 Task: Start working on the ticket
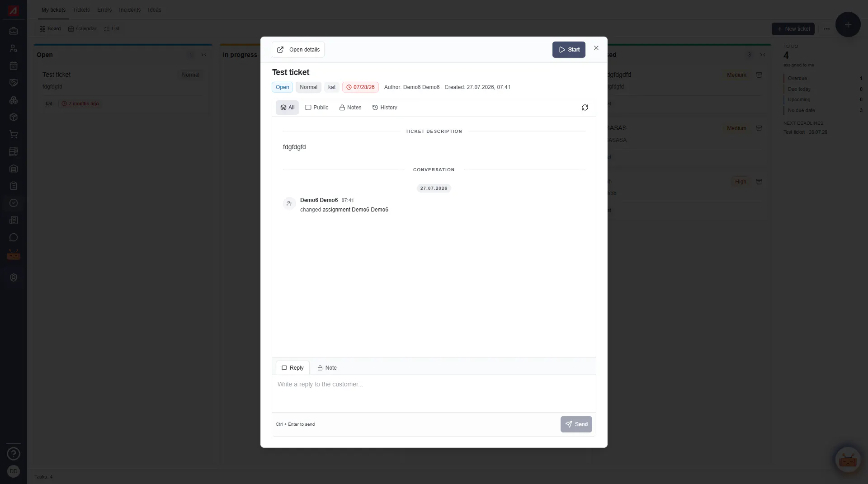tap(569, 50)
